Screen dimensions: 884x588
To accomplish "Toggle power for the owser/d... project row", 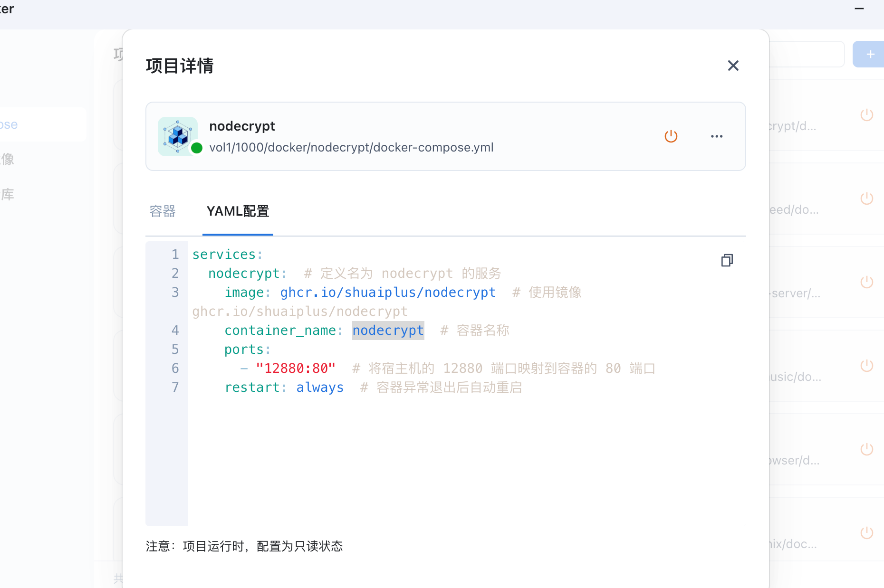I will 866,449.
